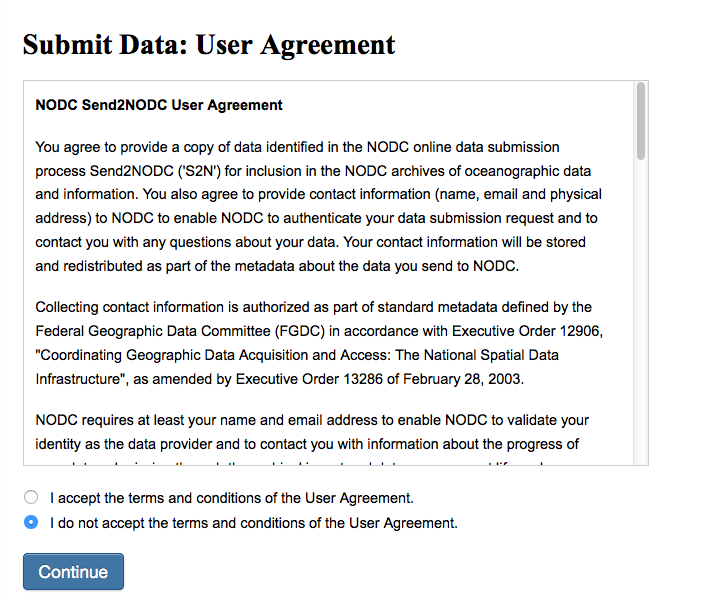The width and height of the screenshot is (716, 597).
Task: Select the do not accept radio button
Action: point(31,522)
